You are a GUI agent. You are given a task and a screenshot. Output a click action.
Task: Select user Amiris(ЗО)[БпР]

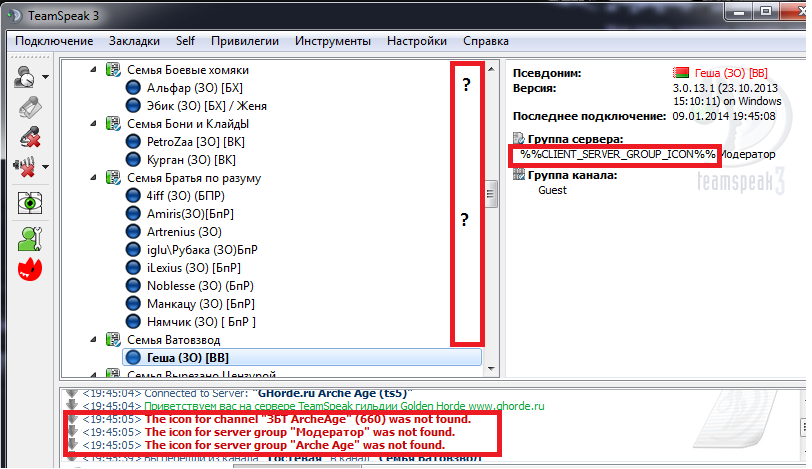[190, 214]
